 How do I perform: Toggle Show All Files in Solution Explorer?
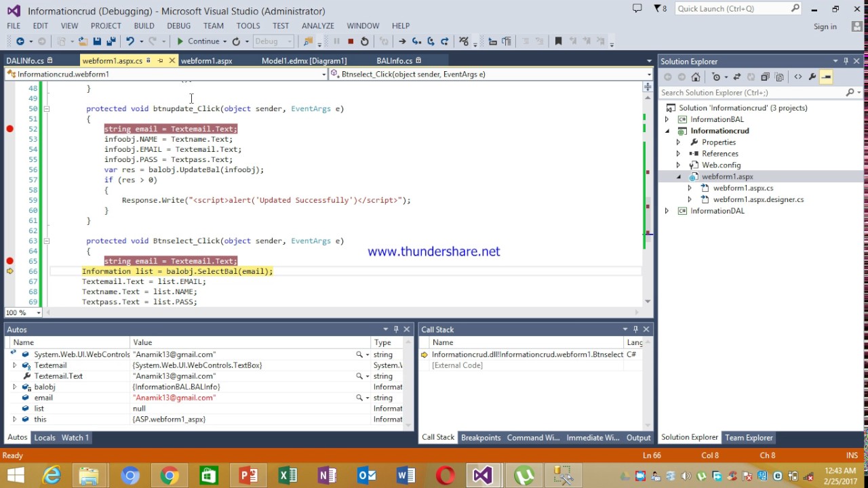779,77
